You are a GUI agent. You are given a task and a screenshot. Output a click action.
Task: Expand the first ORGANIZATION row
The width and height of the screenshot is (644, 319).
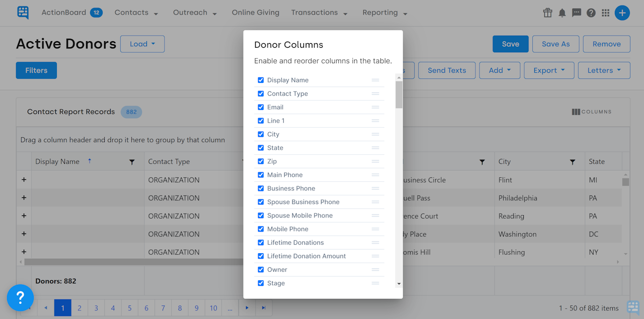pos(24,179)
